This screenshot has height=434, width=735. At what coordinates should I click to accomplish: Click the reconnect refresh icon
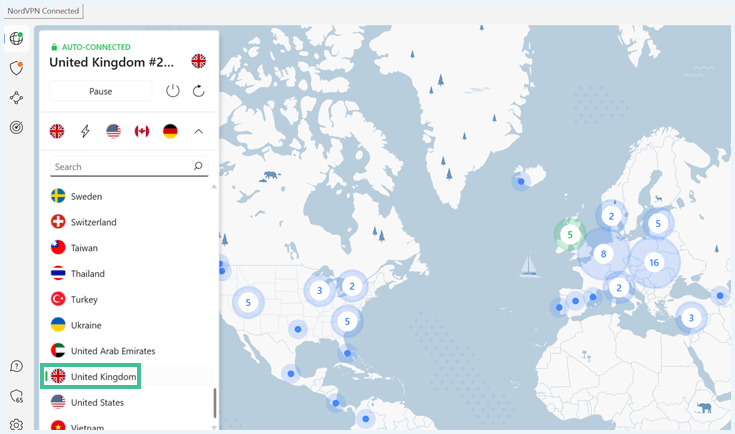coord(199,91)
